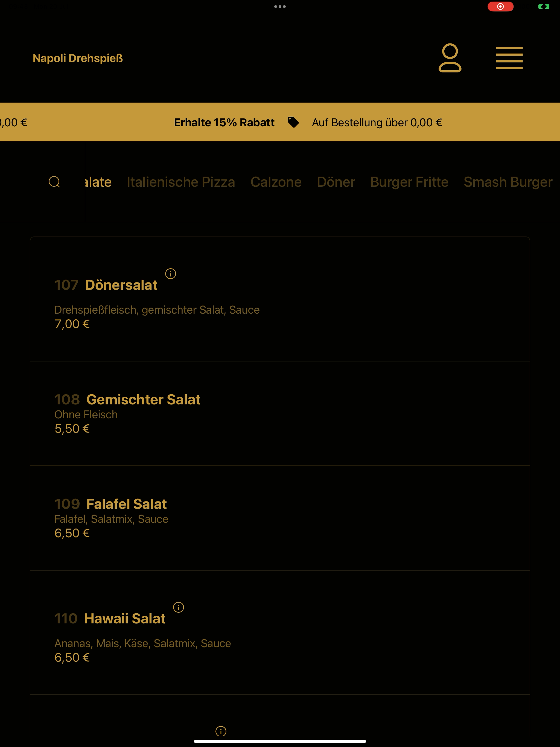Tap description Ananas, Mais, Käse, Salatmix, Sauce
Screen dimensions: 560x747
142,643
